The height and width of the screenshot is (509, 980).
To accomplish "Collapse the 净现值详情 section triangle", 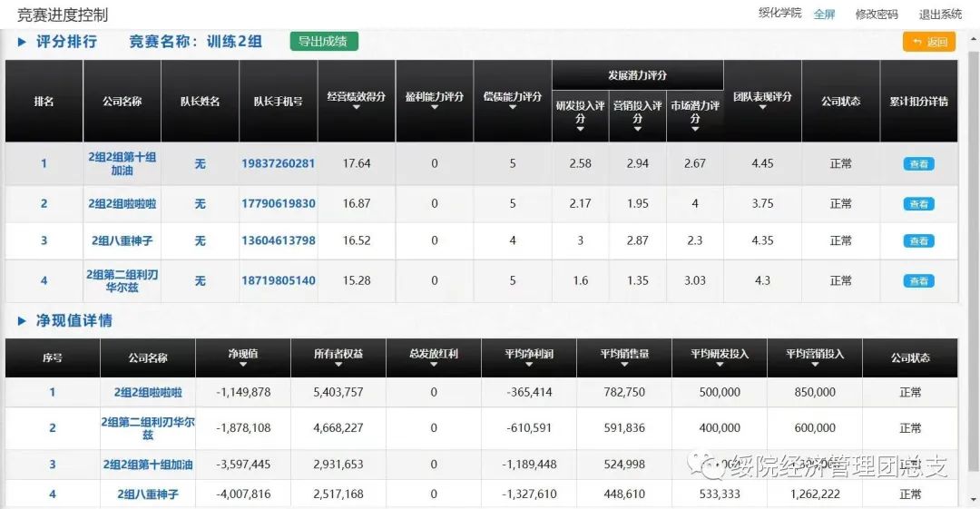I will 22,321.
